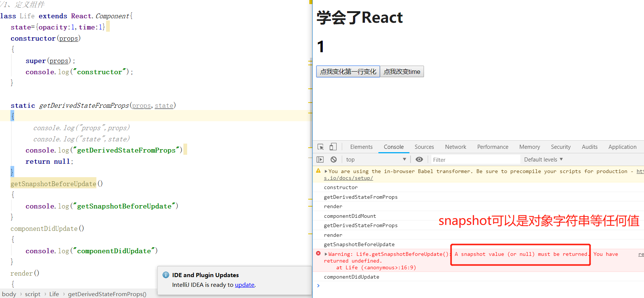Click 'static getDerivedStateFromProps' line in editor
Screen dimensions: 644x298
pos(93,106)
